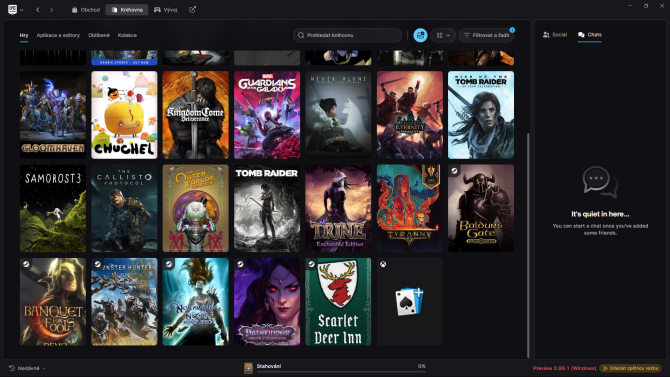
Task: Switch to the Obchod tab
Action: coord(85,9)
